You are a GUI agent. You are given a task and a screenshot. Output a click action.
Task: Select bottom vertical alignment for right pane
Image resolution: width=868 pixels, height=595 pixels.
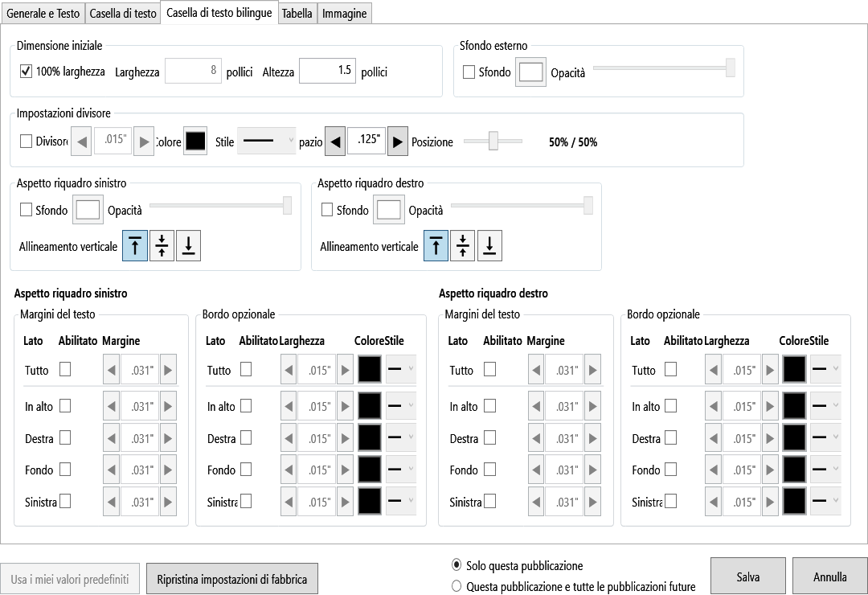(489, 245)
